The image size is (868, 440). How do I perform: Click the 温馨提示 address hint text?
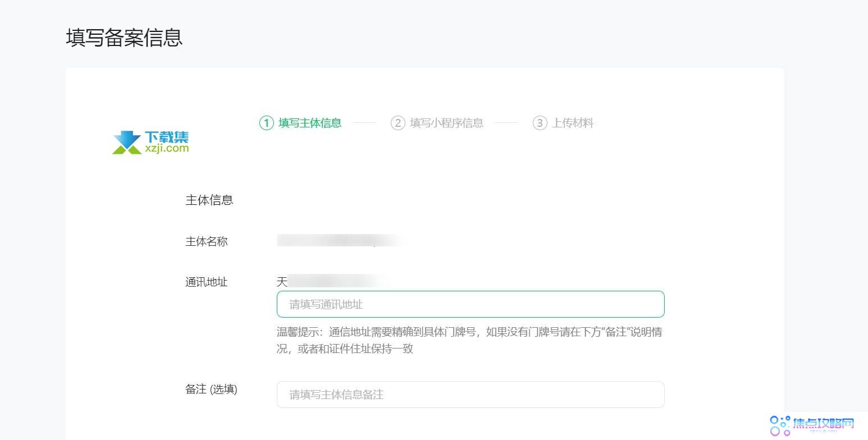(x=469, y=332)
